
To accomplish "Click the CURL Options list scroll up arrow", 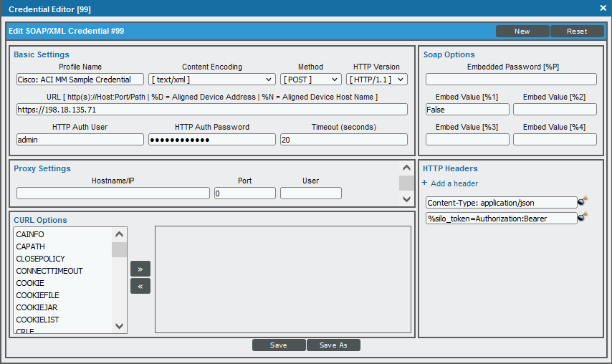I will point(120,234).
